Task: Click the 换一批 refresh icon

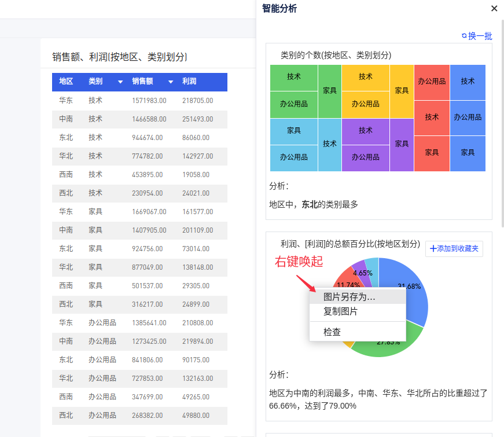Action: point(464,36)
